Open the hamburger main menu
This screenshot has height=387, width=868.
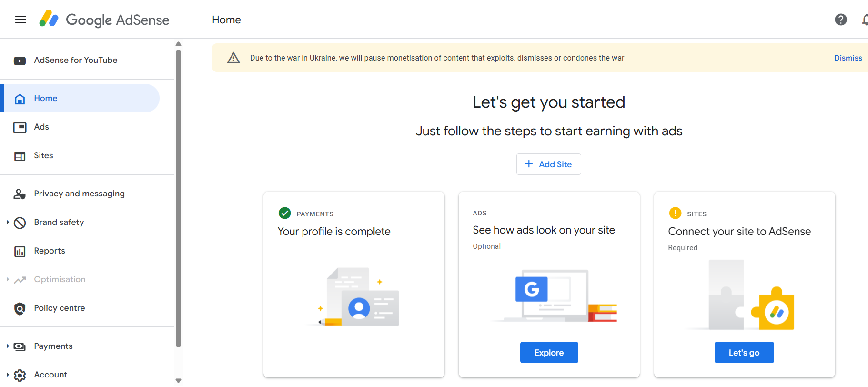coord(20,20)
